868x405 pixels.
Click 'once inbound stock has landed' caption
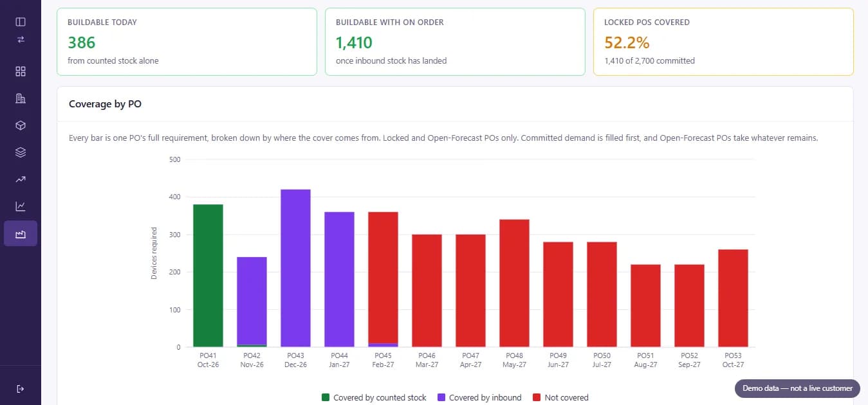(391, 61)
